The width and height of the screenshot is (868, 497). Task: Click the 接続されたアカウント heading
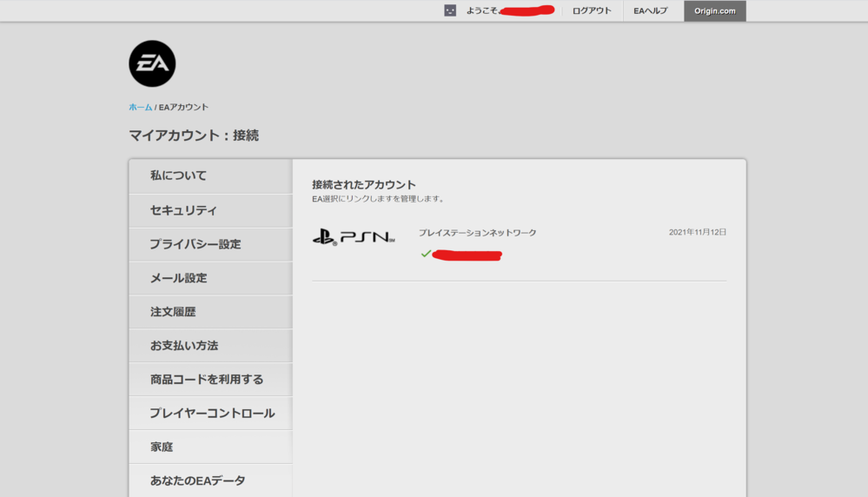(364, 185)
